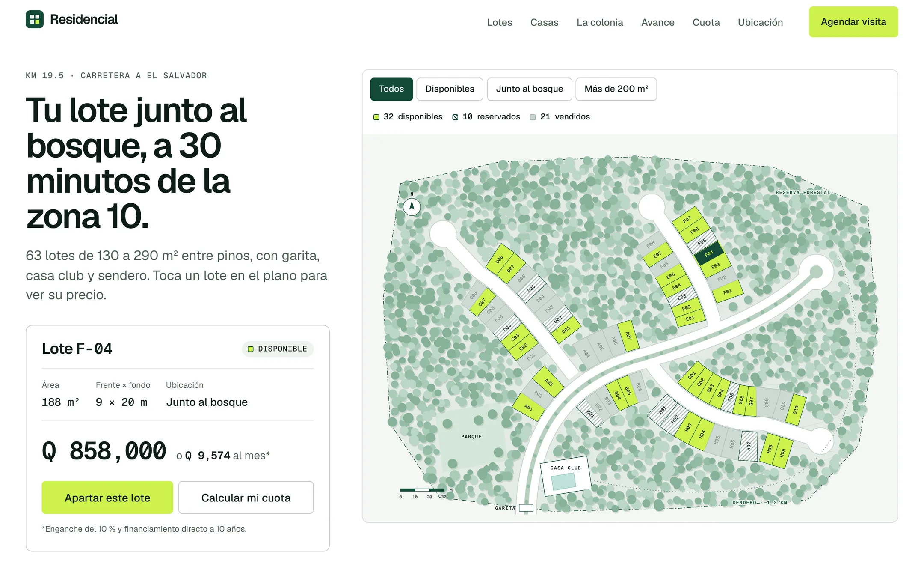Select lot A03 on the map
The image size is (924, 578).
click(548, 382)
